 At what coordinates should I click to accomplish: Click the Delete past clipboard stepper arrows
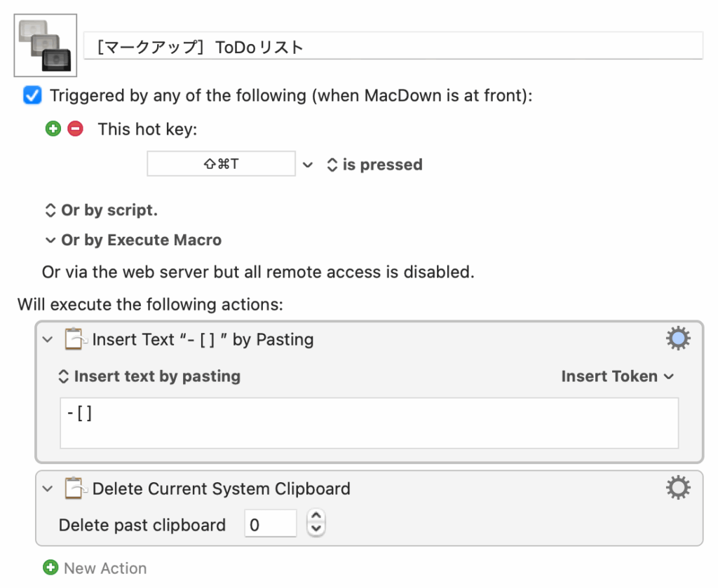click(317, 523)
